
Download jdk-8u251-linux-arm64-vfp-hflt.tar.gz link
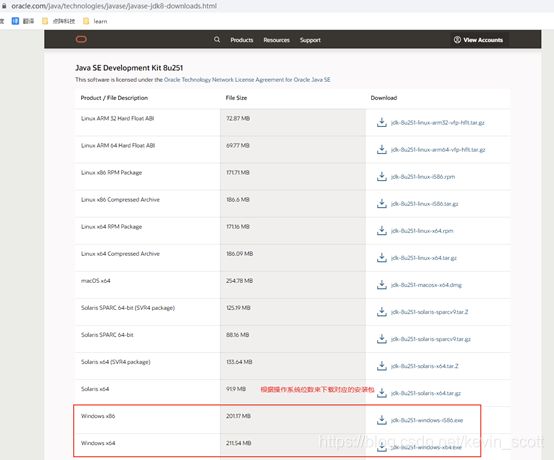(438, 150)
